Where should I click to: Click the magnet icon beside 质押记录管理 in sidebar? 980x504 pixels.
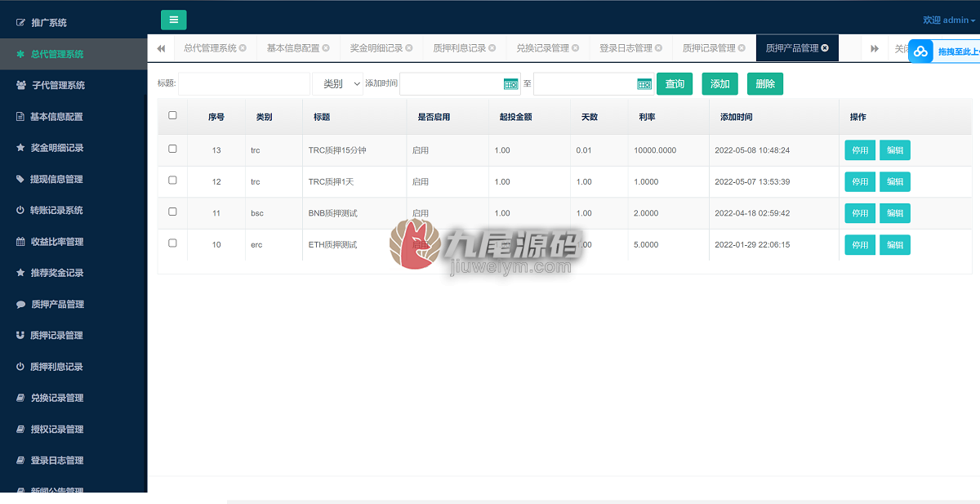coord(21,335)
